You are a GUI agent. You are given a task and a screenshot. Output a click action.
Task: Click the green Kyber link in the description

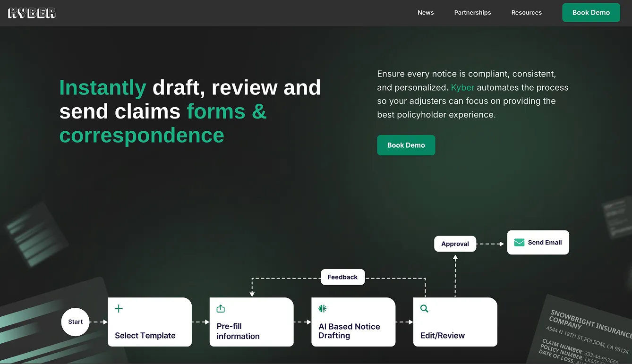[x=462, y=87]
